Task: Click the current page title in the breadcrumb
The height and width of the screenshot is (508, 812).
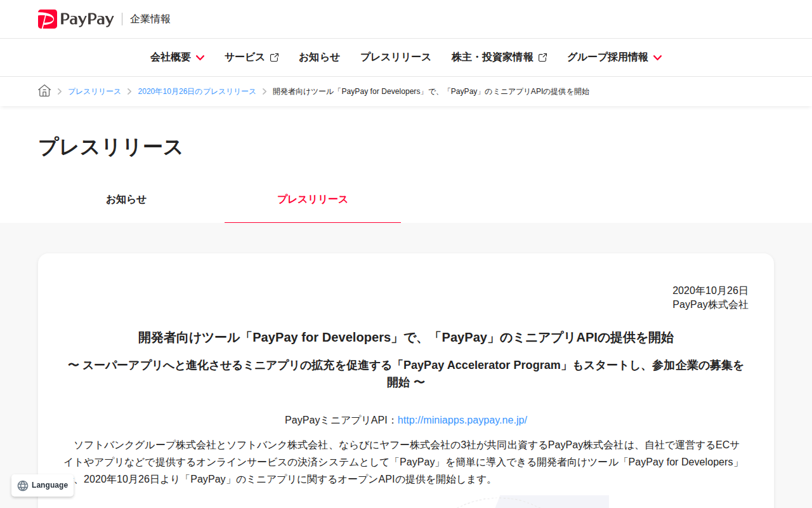Action: point(431,91)
